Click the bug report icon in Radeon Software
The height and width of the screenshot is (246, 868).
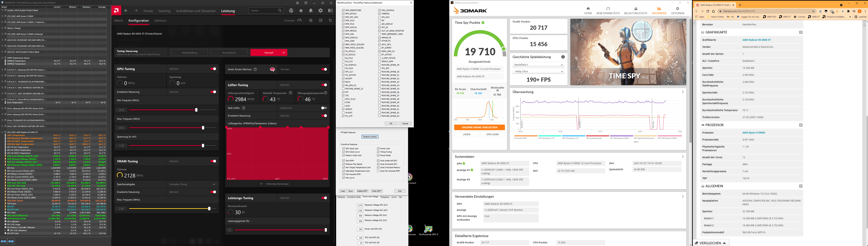point(297,3)
